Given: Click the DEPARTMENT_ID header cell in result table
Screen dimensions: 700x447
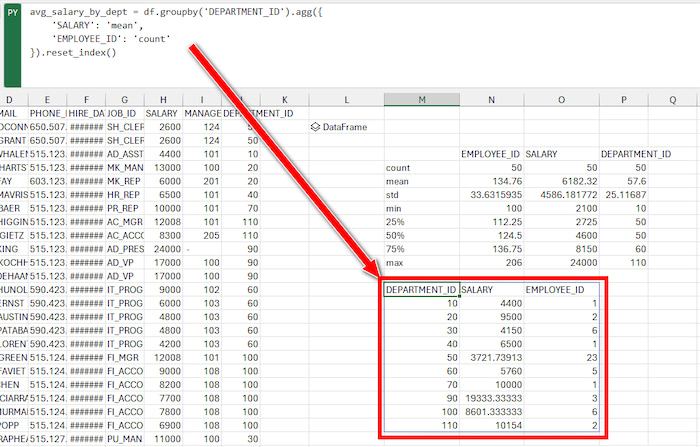Looking at the screenshot, I should (x=422, y=290).
